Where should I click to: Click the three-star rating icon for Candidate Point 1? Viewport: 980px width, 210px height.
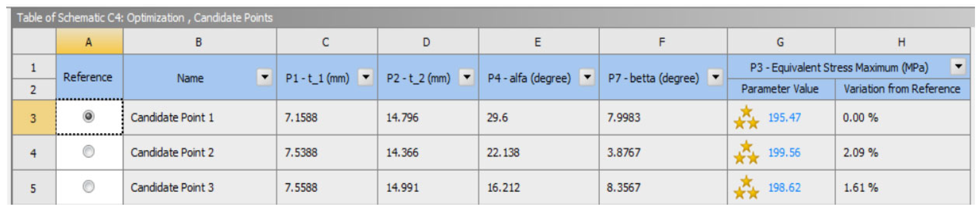(x=746, y=118)
